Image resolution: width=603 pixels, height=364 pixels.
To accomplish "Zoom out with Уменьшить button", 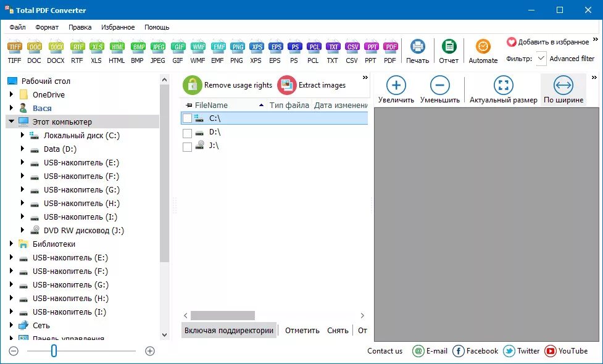I will point(440,90).
